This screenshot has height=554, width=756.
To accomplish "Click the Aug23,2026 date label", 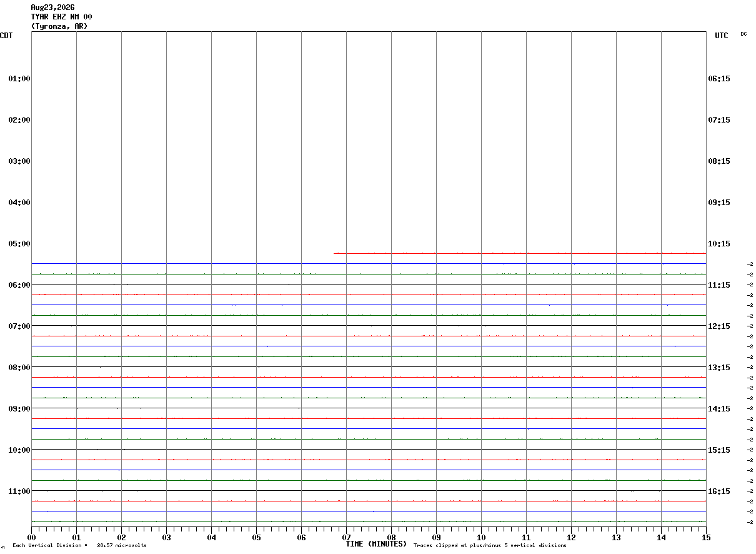I will (52, 8).
